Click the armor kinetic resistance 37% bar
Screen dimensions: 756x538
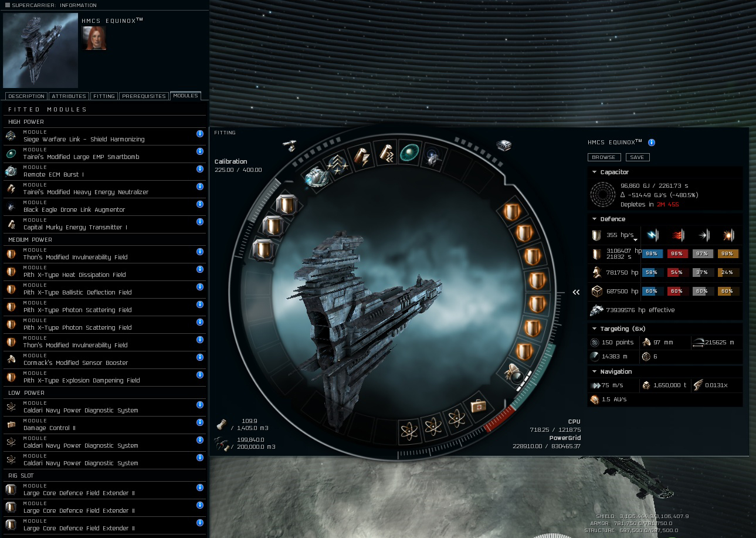point(703,272)
